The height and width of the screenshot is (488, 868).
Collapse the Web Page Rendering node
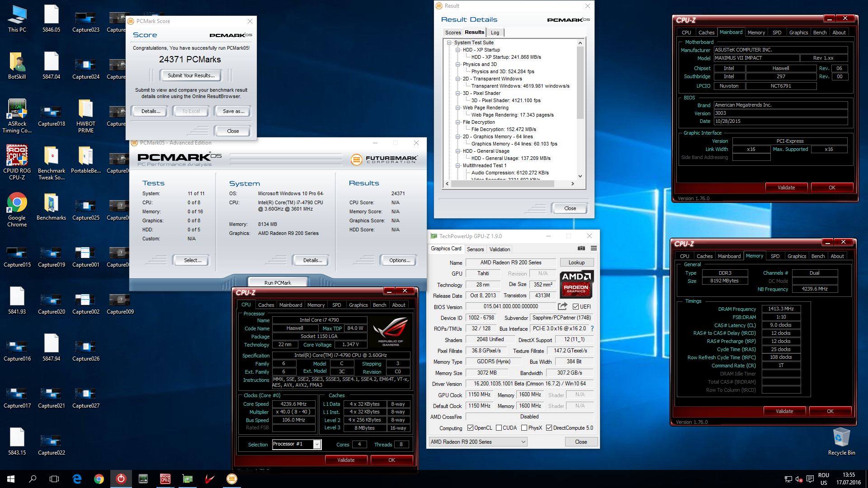tap(458, 108)
